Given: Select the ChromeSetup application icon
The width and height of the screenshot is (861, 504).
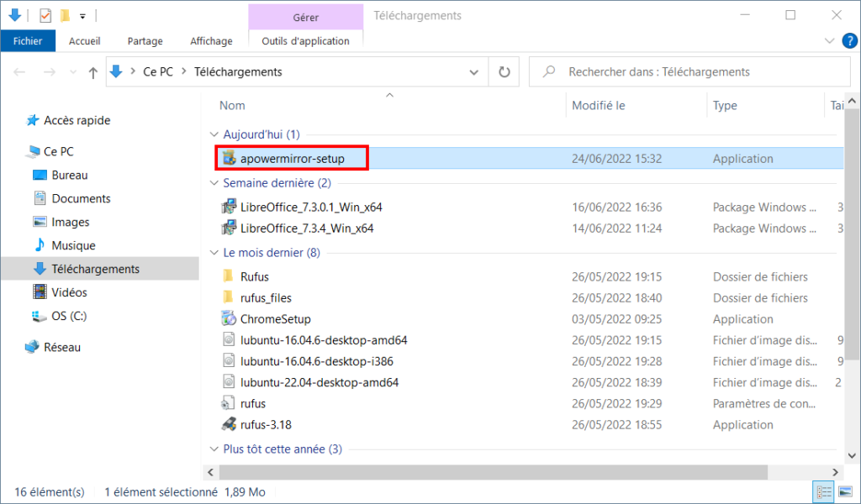Looking at the screenshot, I should [x=229, y=318].
